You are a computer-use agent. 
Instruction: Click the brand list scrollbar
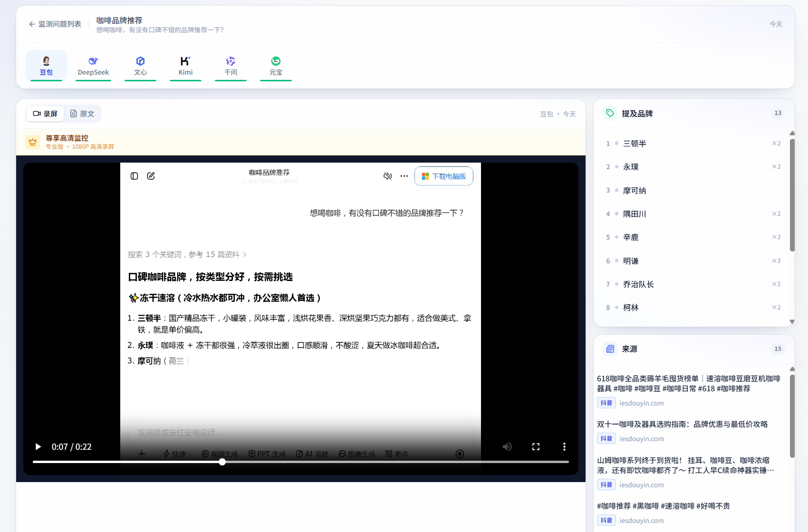[x=792, y=195]
